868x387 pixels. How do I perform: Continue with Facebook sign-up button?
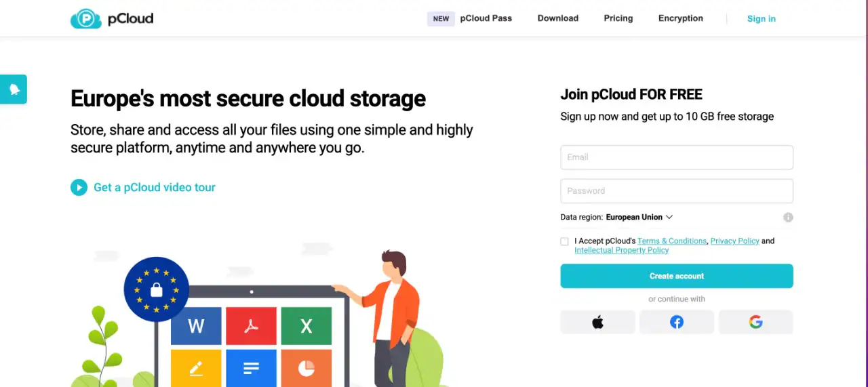677,322
